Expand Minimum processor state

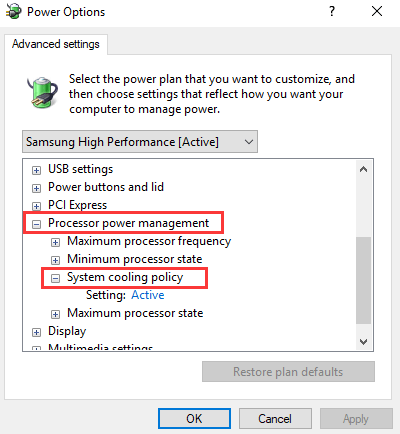(x=55, y=260)
